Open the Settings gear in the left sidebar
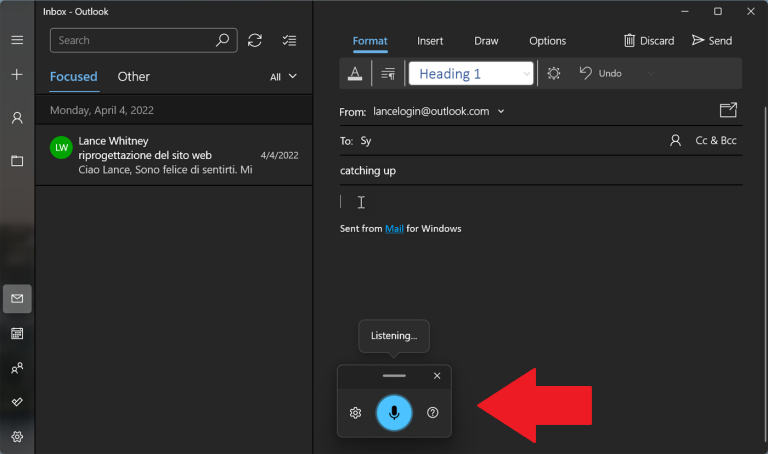768x454 pixels. pos(17,436)
